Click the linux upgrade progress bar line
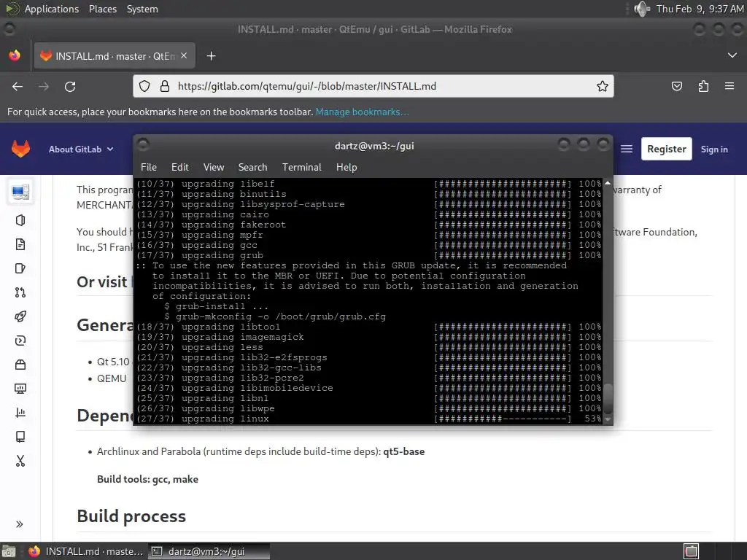 (x=368, y=419)
